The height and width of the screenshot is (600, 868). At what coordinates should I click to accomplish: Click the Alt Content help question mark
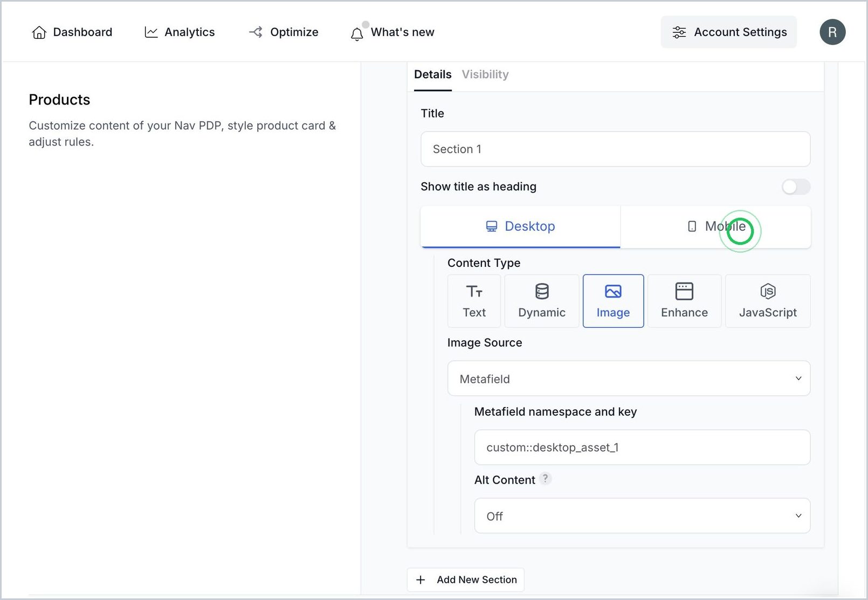546,479
